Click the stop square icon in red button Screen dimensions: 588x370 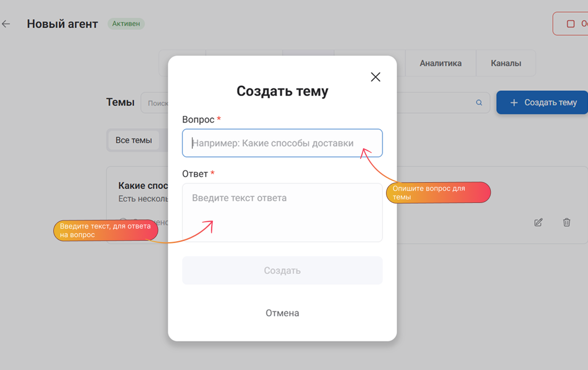pos(571,24)
